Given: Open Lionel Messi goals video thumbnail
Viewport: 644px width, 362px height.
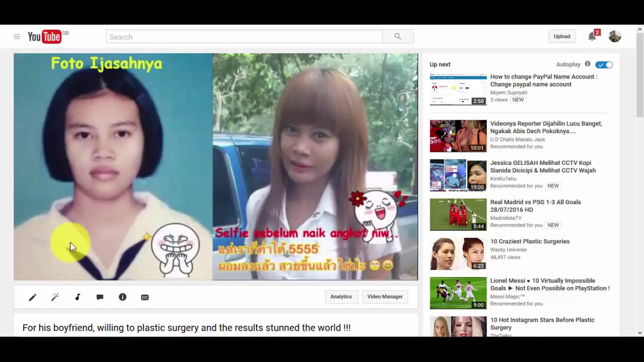Looking at the screenshot, I should click(x=458, y=293).
